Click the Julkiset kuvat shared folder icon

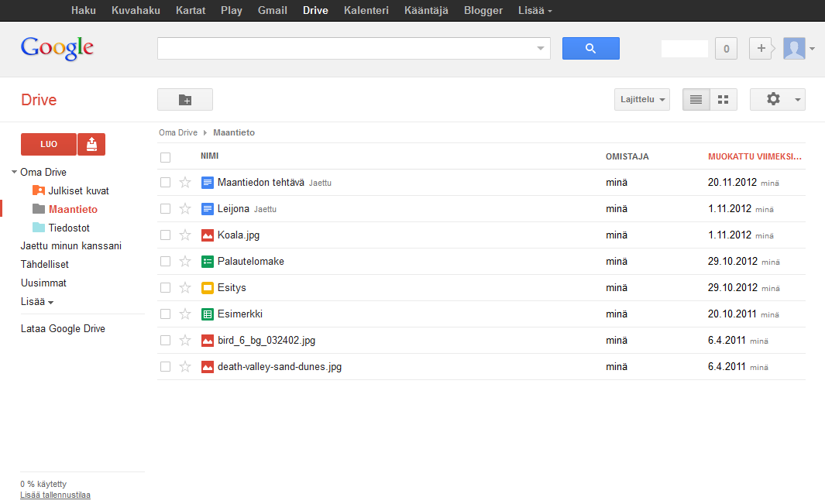39,190
